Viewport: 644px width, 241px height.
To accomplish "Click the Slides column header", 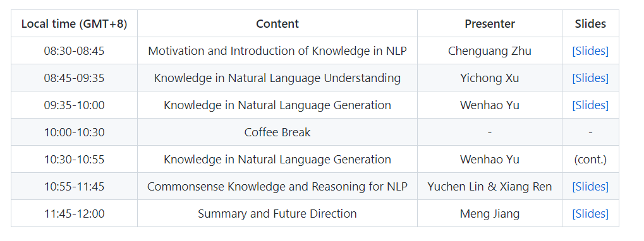I will tap(590, 24).
